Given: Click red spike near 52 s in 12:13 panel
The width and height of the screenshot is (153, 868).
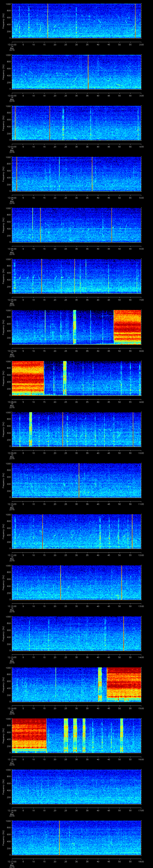Looking at the screenshot, I should (x=124, y=633).
